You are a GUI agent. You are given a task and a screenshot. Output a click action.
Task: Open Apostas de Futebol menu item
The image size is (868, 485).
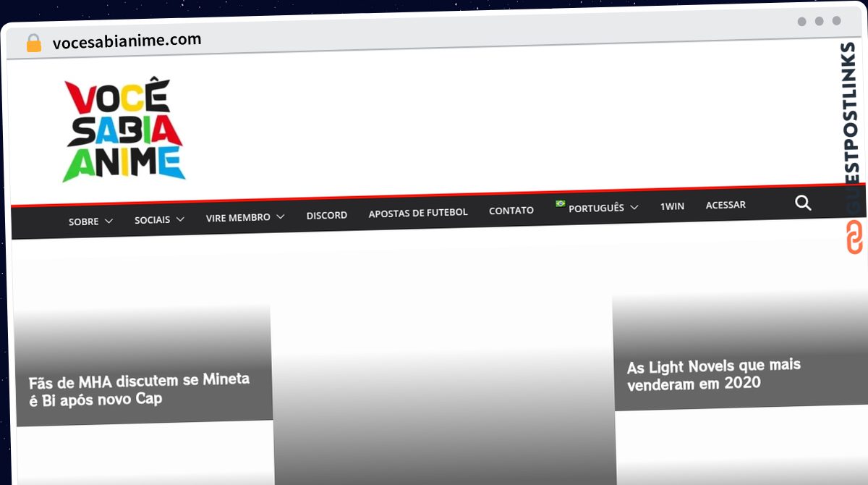tap(418, 213)
